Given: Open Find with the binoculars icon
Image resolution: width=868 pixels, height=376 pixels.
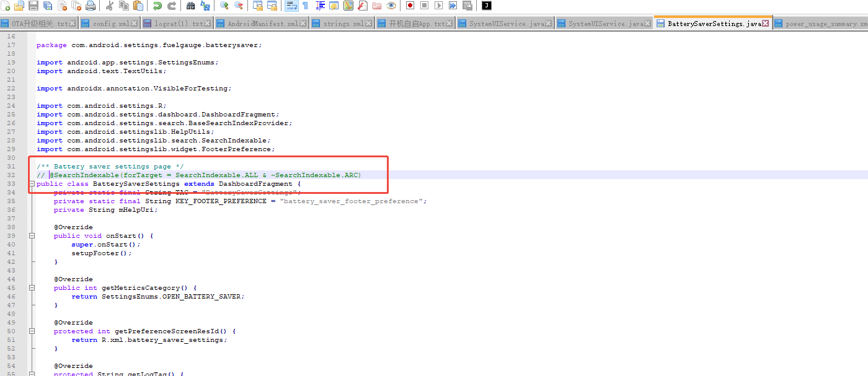Looking at the screenshot, I should (190, 6).
